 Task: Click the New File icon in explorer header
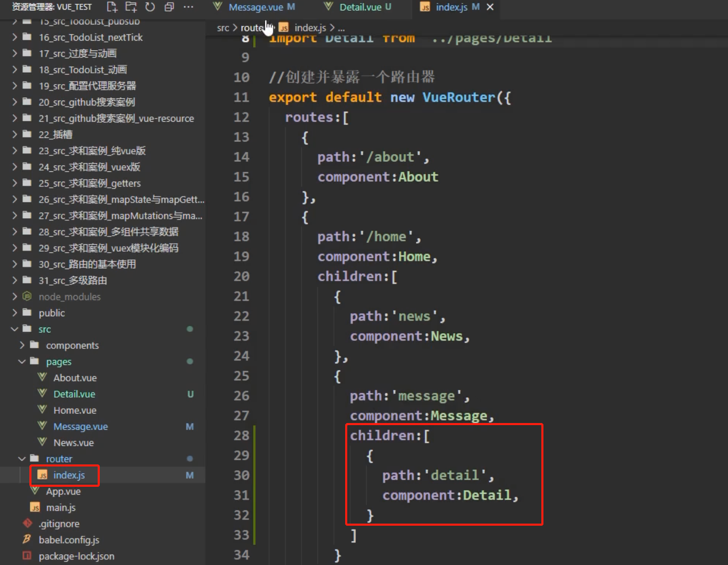[x=112, y=7]
